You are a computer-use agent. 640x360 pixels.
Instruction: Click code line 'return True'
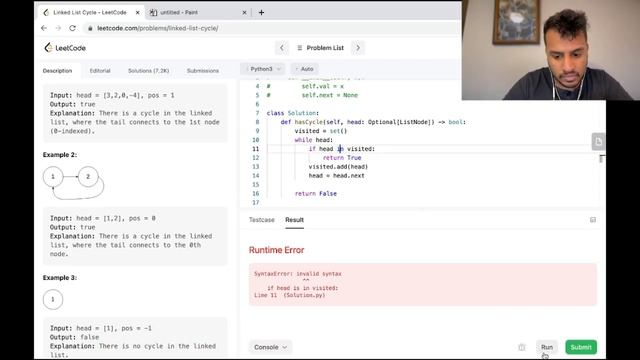(342, 158)
